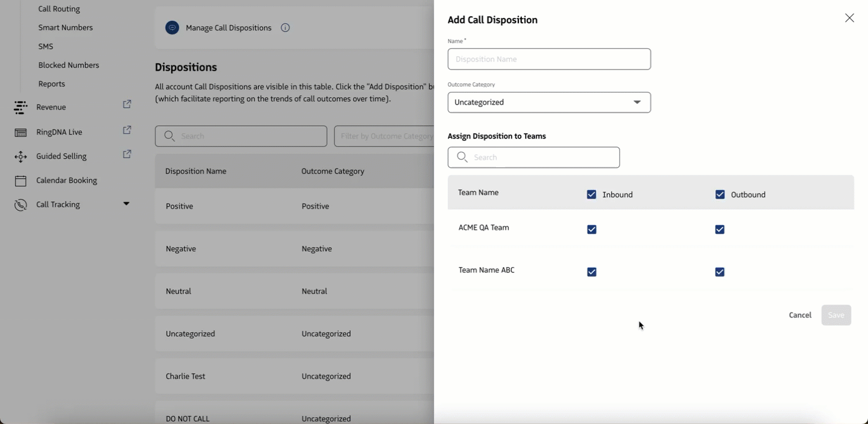The image size is (868, 424).
Task: Click the Calendar Booking calendar icon
Action: point(21,181)
